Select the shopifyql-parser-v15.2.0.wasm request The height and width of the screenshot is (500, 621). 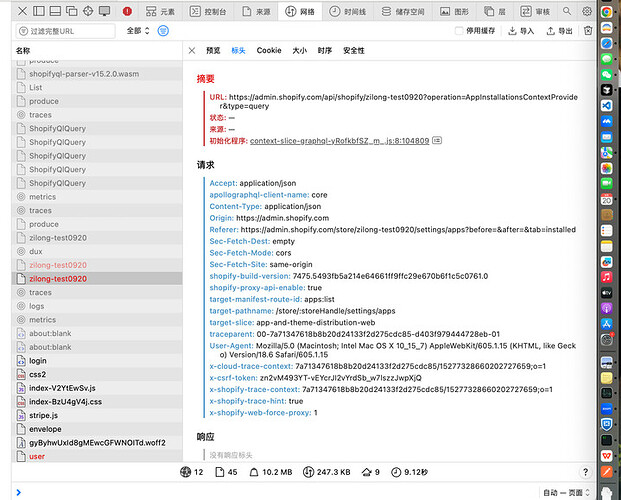pos(97,74)
